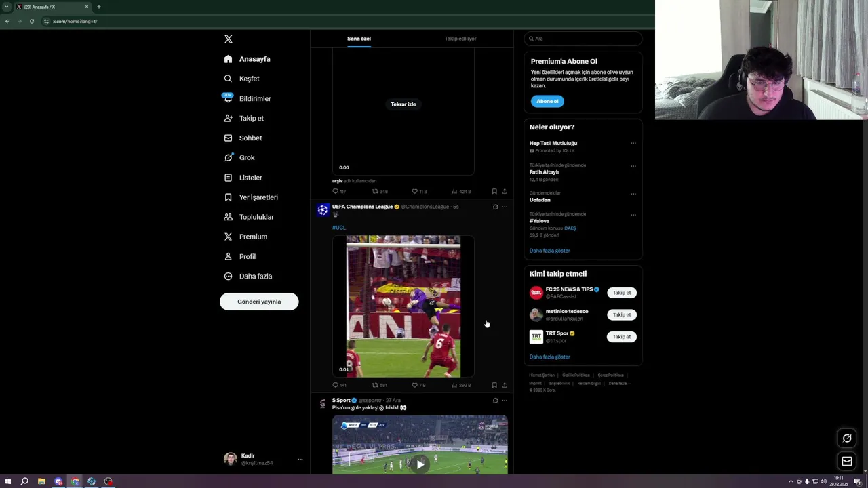Open Kadir account menu three dots
This screenshot has height=488, width=868.
coord(300,460)
